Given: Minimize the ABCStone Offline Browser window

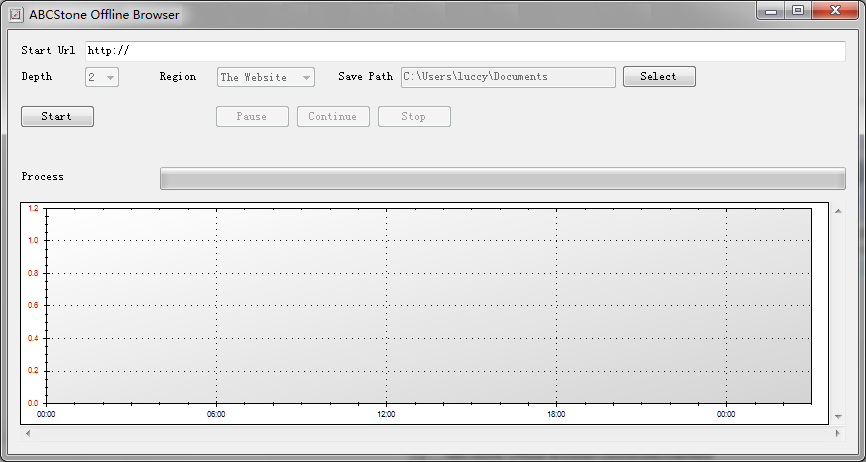Looking at the screenshot, I should click(x=771, y=11).
